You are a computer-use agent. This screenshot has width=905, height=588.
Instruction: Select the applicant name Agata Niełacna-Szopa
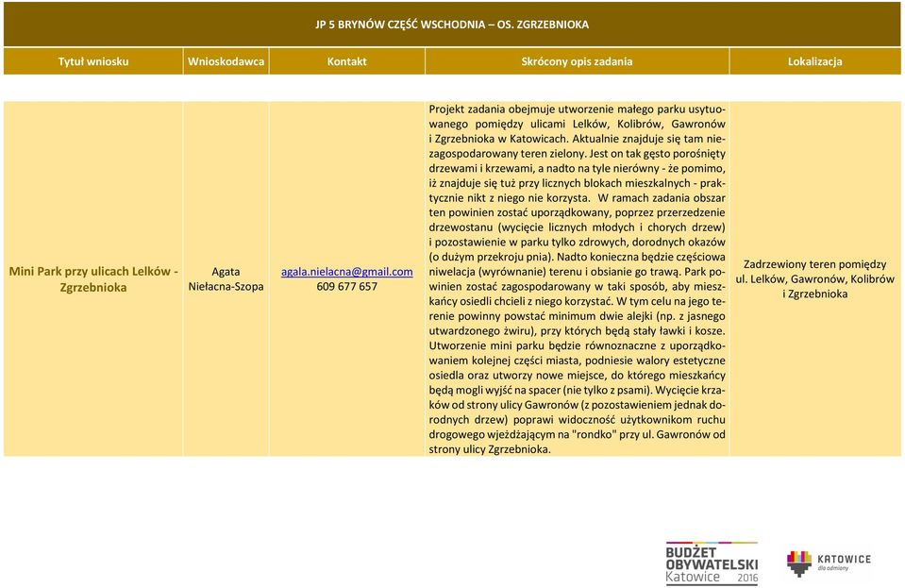point(226,279)
